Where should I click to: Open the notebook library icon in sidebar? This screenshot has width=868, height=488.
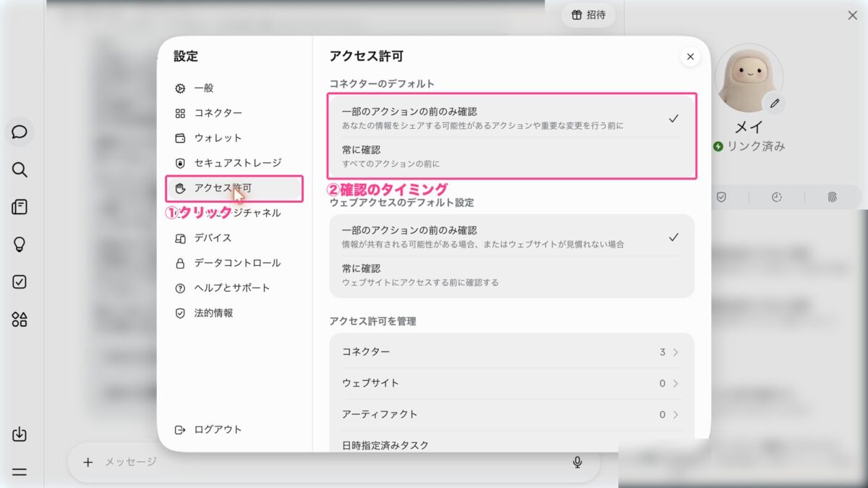coord(20,207)
